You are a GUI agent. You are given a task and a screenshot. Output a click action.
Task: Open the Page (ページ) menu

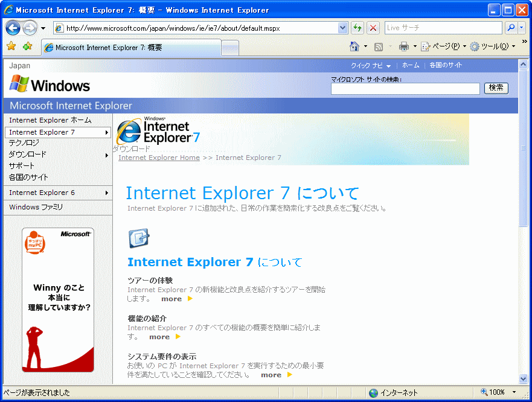[443, 46]
